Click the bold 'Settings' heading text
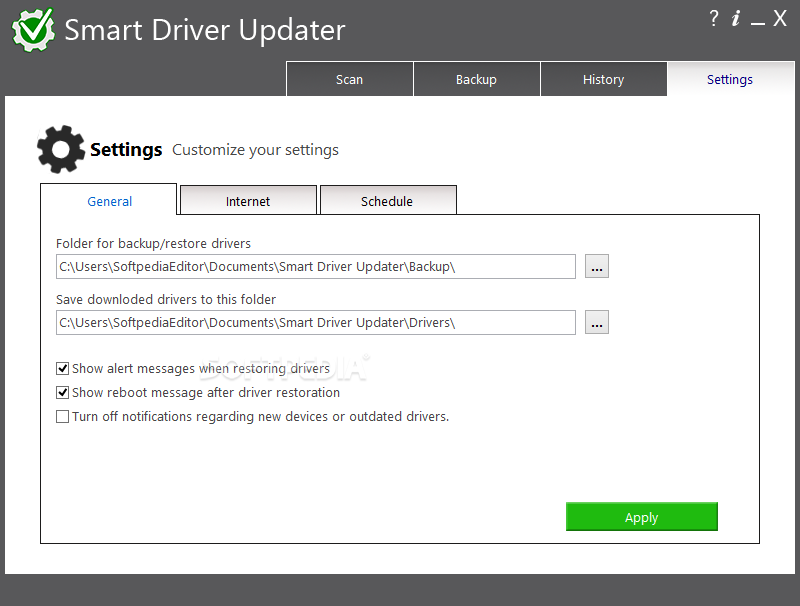Viewport: 800px width, 606px height. point(126,150)
